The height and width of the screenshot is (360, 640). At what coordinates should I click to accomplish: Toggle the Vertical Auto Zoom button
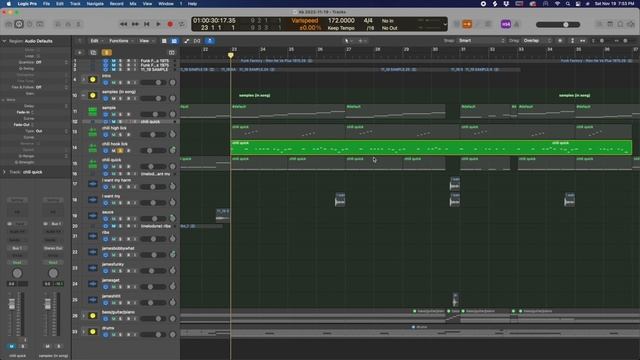point(572,41)
